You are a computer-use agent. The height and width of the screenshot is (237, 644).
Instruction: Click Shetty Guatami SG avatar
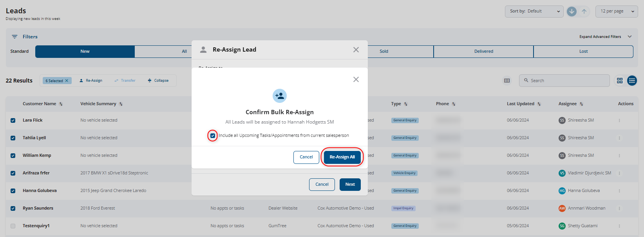(x=562, y=226)
